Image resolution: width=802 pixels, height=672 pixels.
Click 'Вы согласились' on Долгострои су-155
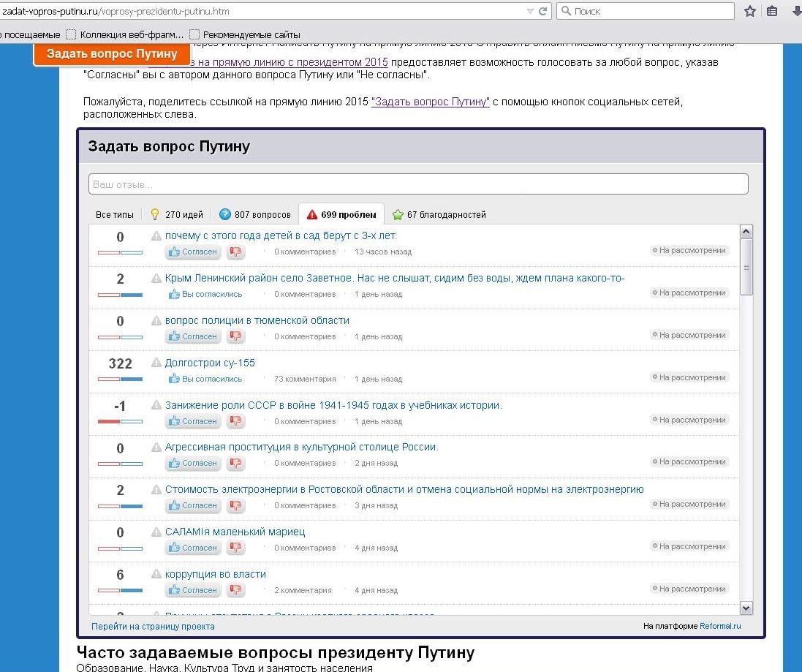(x=205, y=379)
